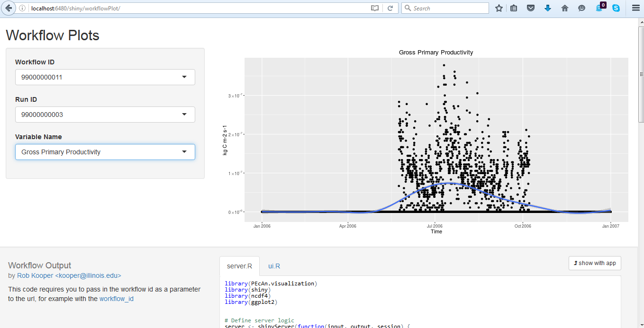This screenshot has height=328, width=644.
Task: Toggle reader view in the address bar
Action: [375, 8]
